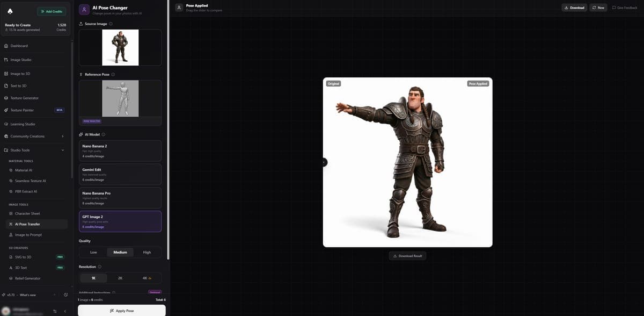This screenshot has height=316, width=644.
Task: Open the Relief Generator tool
Action: coord(37,278)
